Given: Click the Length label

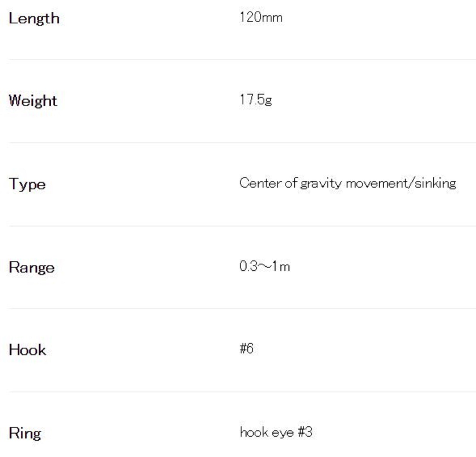Looking at the screenshot, I should 34,19.
